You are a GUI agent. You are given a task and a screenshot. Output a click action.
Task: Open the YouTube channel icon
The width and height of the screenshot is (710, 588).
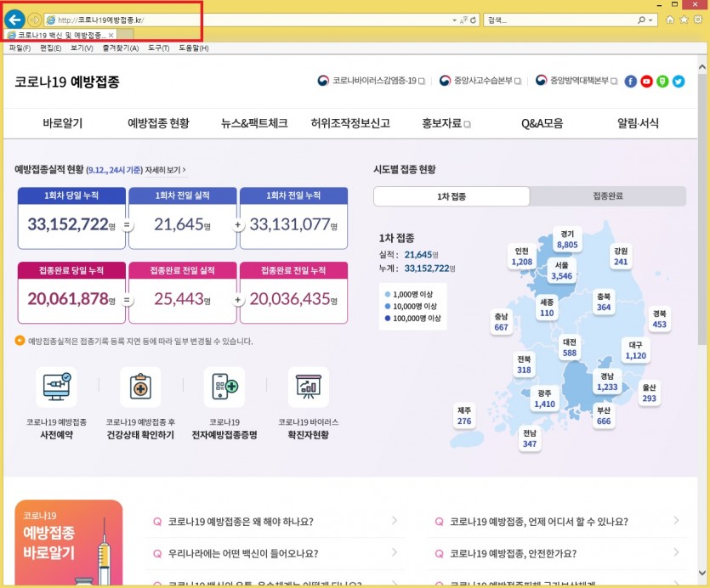point(646,82)
